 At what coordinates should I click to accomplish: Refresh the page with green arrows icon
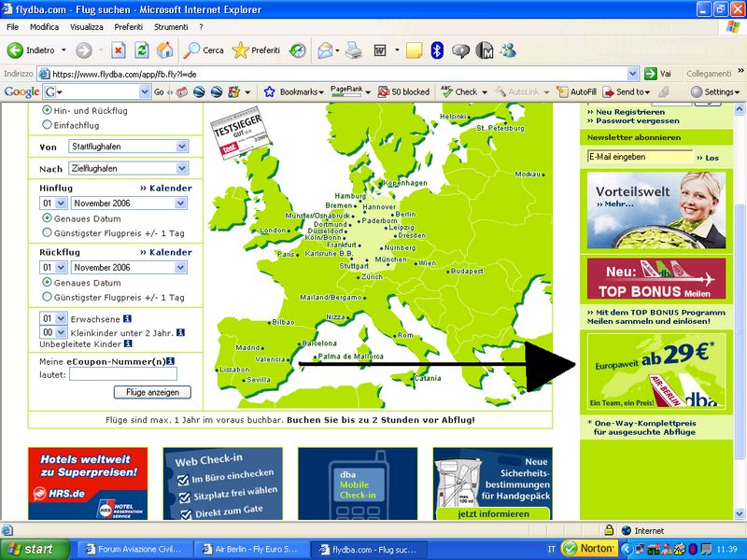[142, 50]
